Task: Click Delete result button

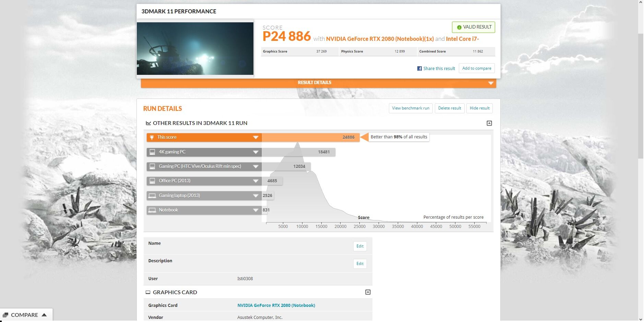Action: (450, 108)
